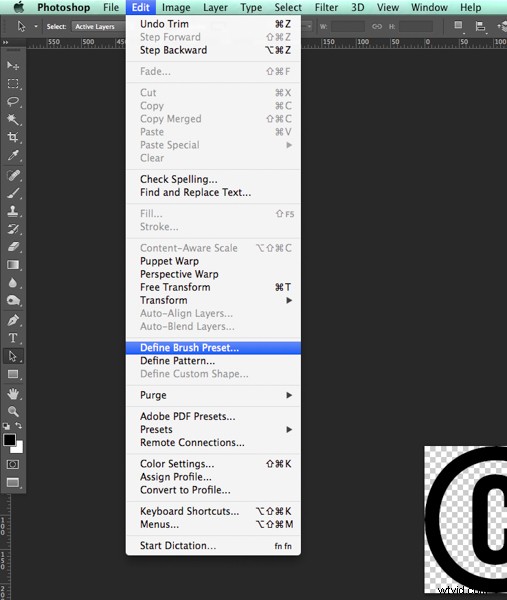The height and width of the screenshot is (600, 507).
Task: Select the Hand tool
Action: pos(13,394)
